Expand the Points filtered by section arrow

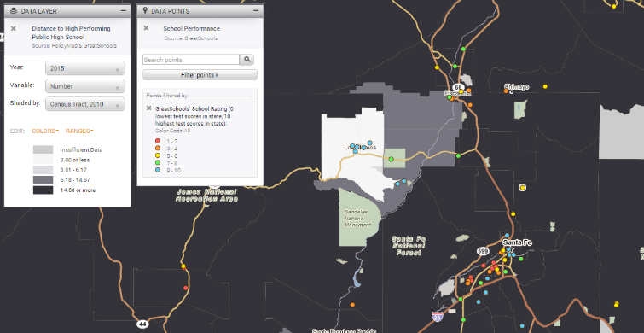251,96
